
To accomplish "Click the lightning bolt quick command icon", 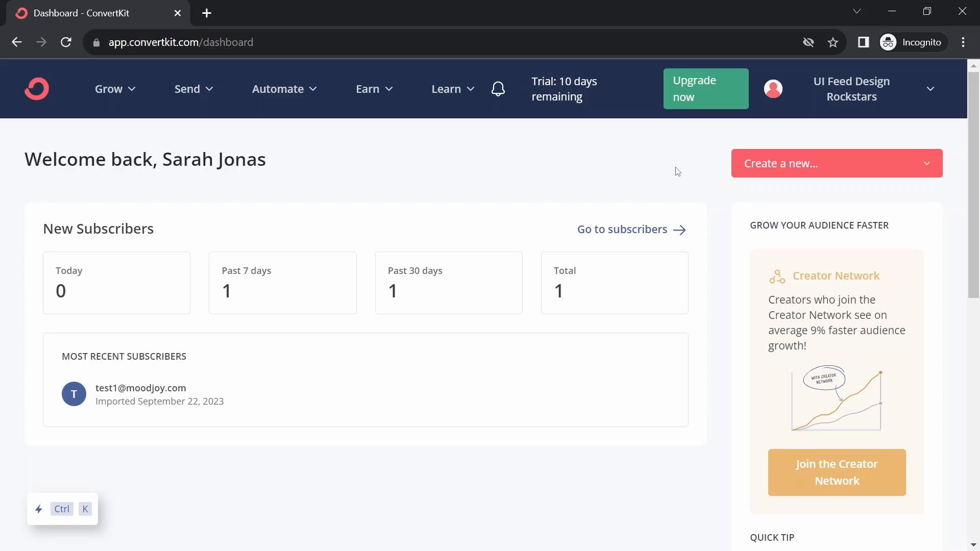I will pos(38,509).
